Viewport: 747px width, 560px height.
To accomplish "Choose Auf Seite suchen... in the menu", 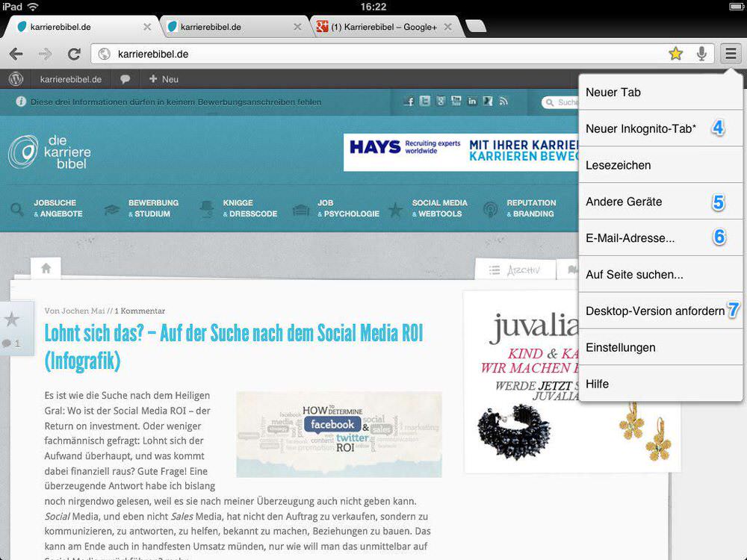I will (660, 274).
